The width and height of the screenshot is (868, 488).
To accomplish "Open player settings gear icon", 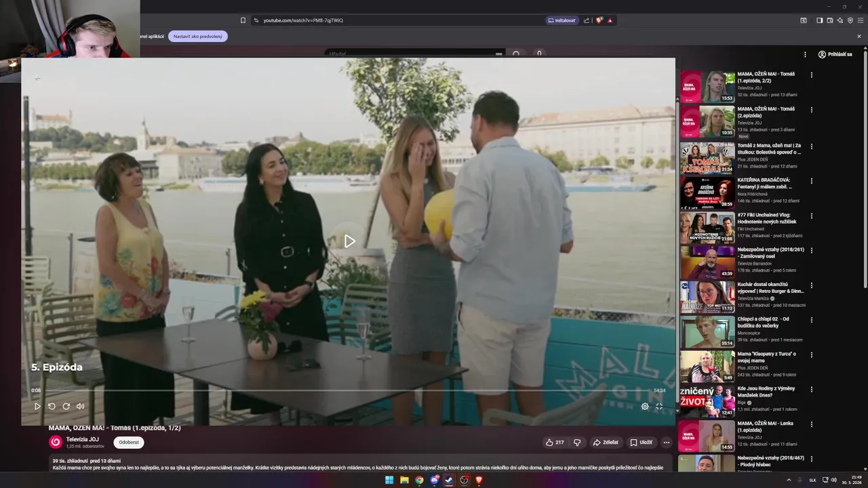I will [645, 406].
